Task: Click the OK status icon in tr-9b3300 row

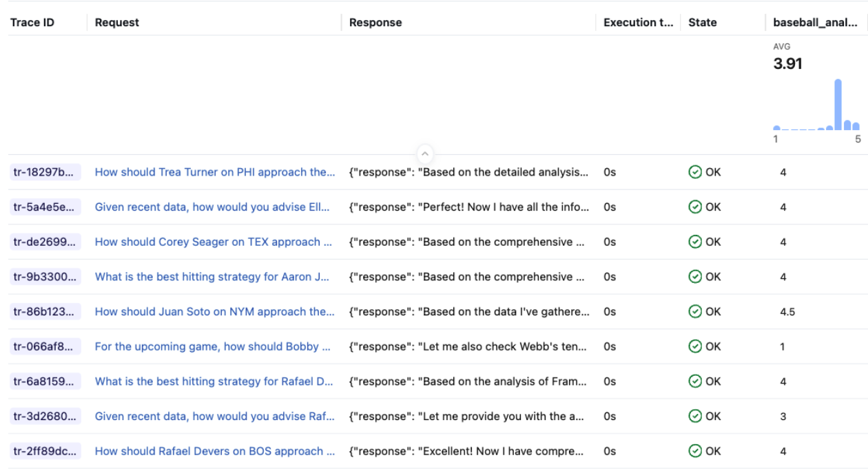Action: 695,277
